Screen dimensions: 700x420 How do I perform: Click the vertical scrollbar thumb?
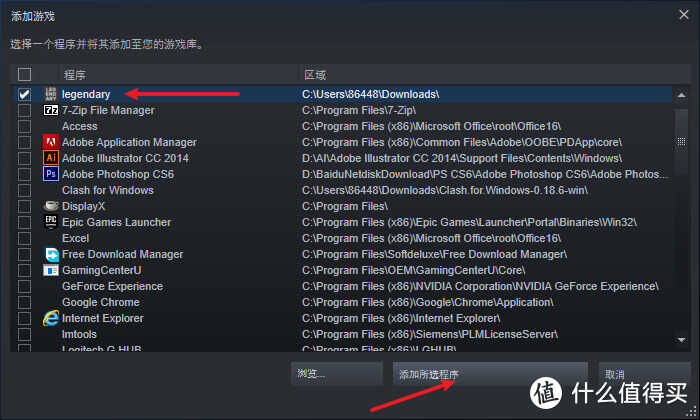(x=681, y=141)
